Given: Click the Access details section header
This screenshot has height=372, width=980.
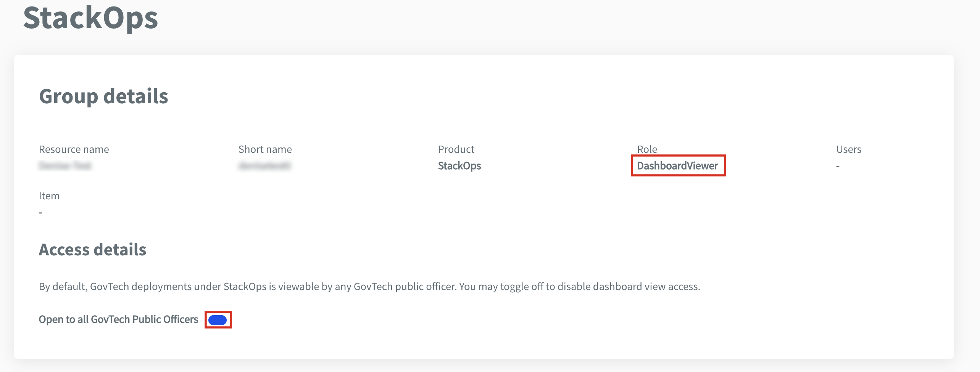Looking at the screenshot, I should (x=93, y=250).
